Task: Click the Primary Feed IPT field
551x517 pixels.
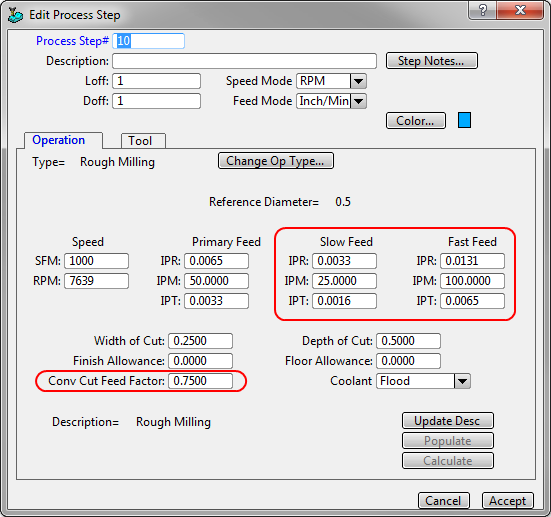Action: [216, 301]
